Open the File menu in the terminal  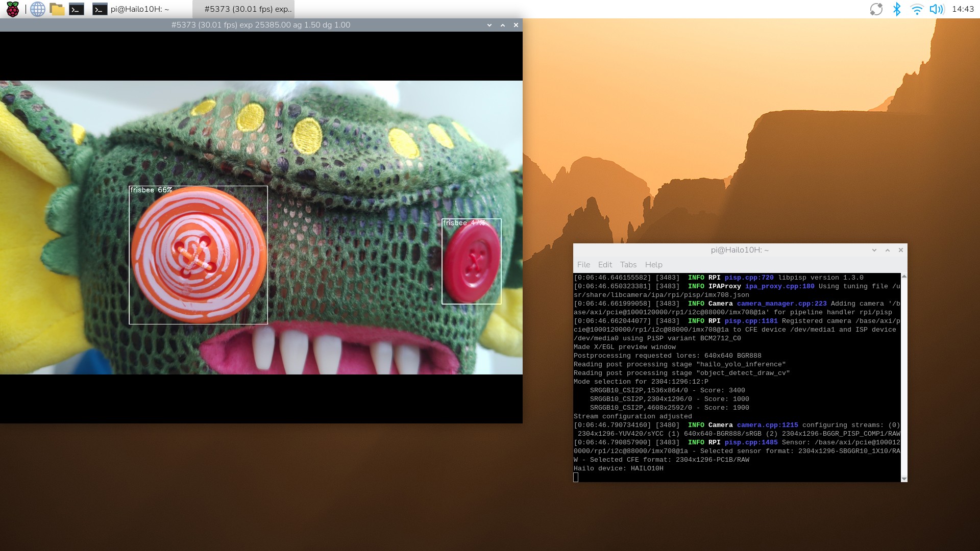[x=583, y=264]
